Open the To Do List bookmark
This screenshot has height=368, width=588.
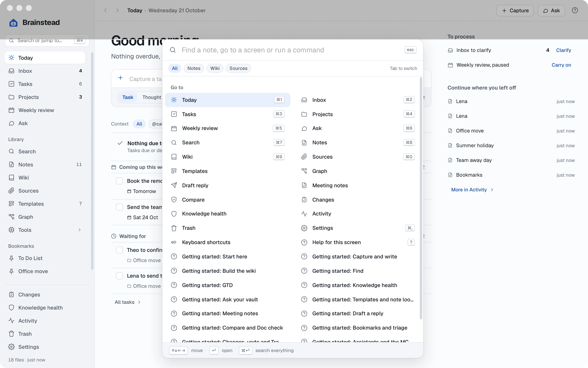click(45, 258)
